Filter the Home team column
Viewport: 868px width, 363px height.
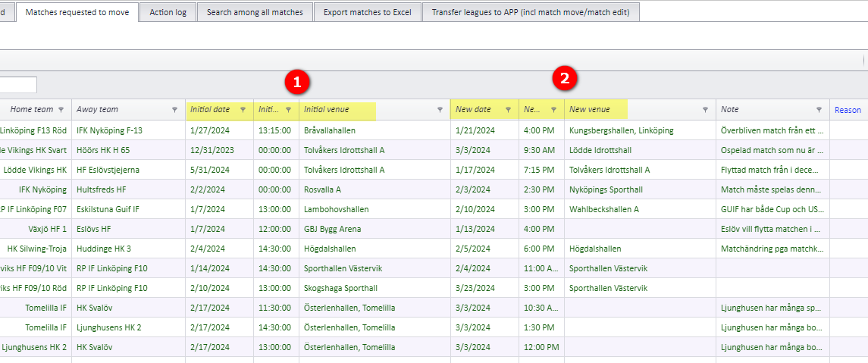[61, 110]
